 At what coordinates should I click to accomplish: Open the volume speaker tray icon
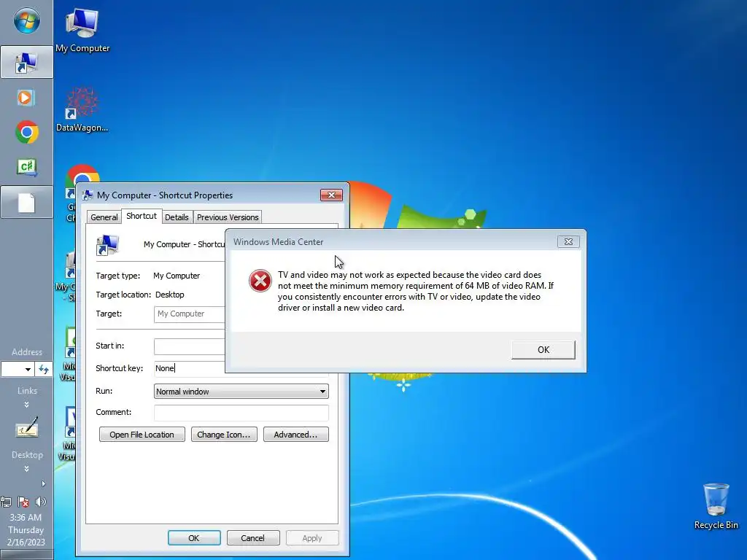coord(41,502)
